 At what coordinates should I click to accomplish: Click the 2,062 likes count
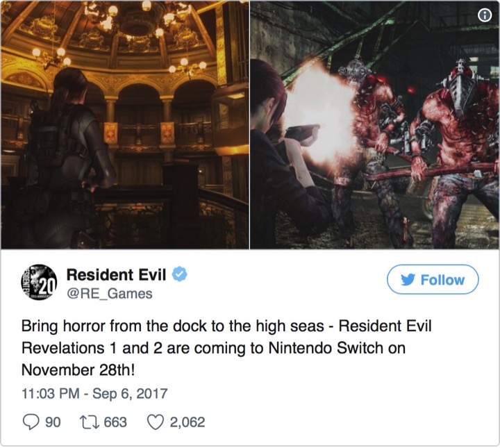(187, 422)
